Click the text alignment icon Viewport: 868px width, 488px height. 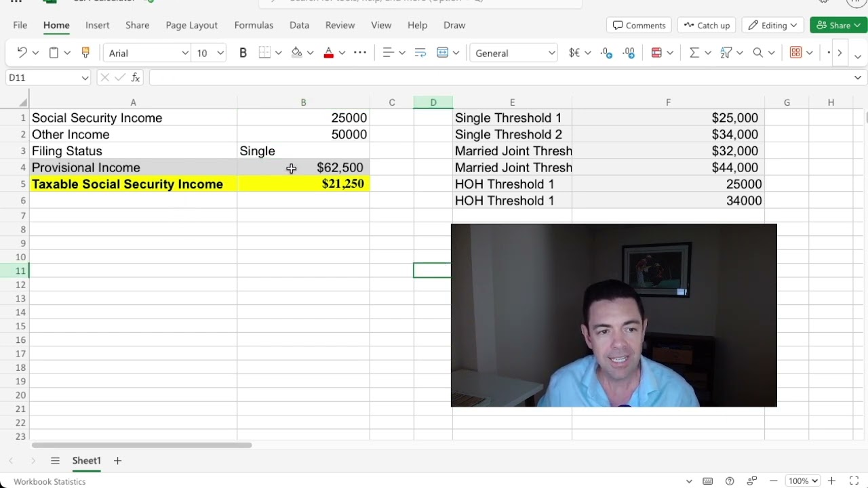(x=388, y=53)
